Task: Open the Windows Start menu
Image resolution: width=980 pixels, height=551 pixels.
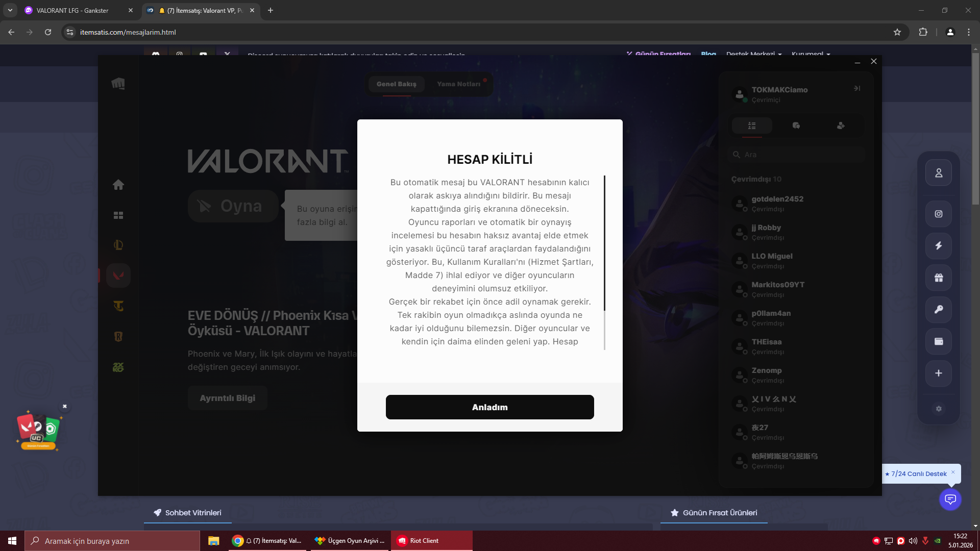Action: [x=12, y=541]
